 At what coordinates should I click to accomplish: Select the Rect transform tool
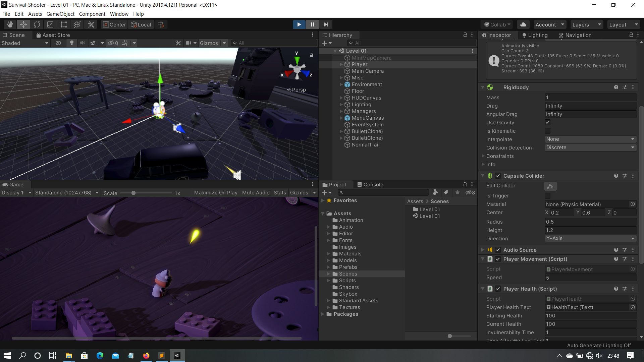click(x=64, y=24)
